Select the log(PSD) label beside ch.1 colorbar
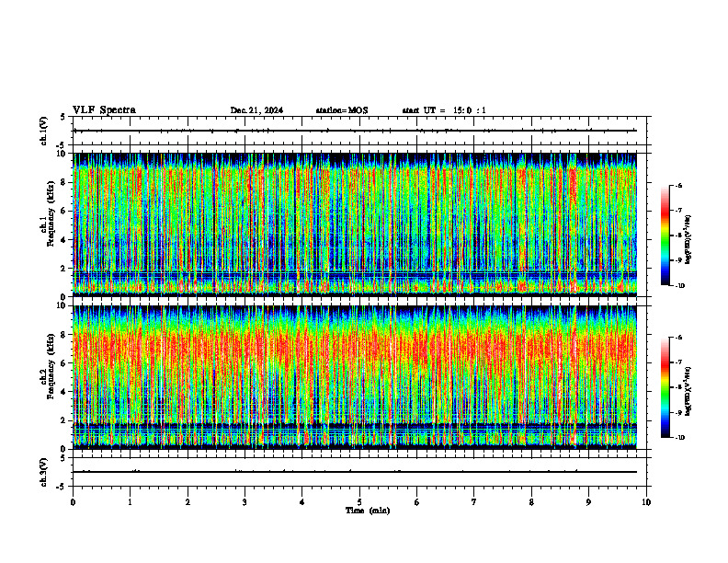 click(x=688, y=240)
